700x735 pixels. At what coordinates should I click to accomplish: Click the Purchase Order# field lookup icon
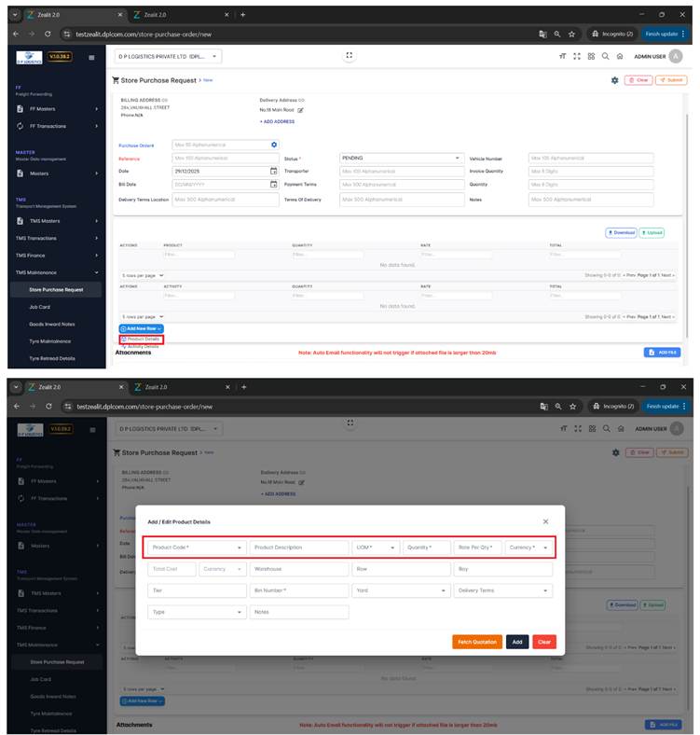[x=274, y=145]
